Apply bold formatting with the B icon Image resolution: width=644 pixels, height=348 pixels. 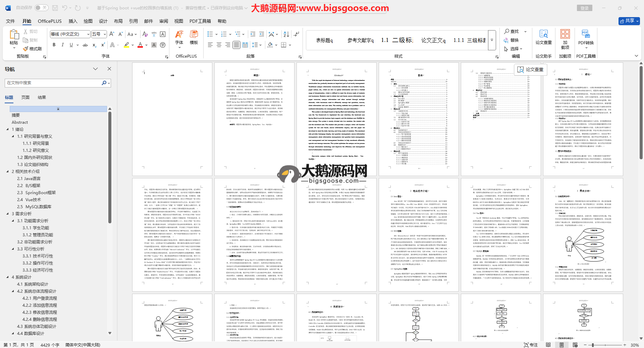pos(54,45)
